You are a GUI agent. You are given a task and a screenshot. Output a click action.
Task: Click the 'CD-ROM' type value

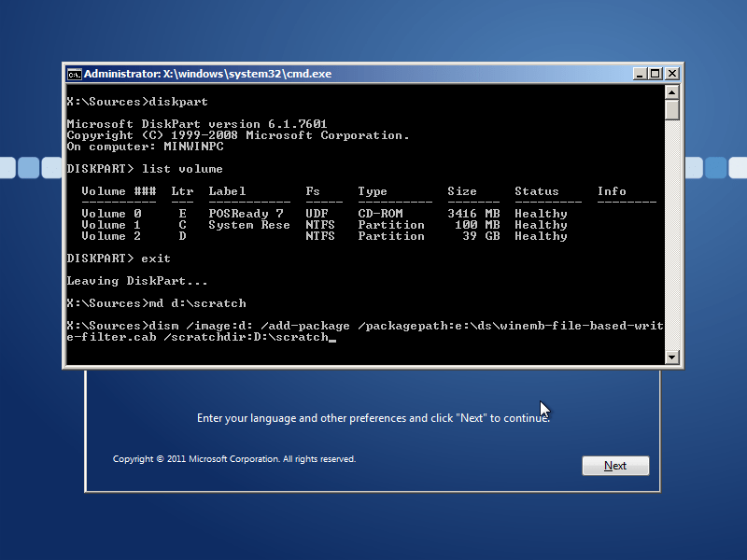[x=380, y=214]
